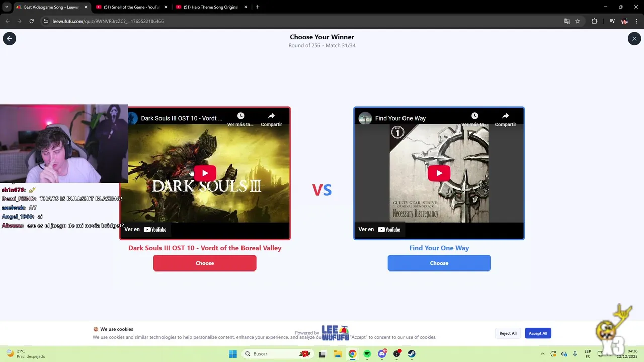The image size is (644, 362).
Task: Click the Dark Souls III OST 10 red title text
Action: tap(205, 248)
